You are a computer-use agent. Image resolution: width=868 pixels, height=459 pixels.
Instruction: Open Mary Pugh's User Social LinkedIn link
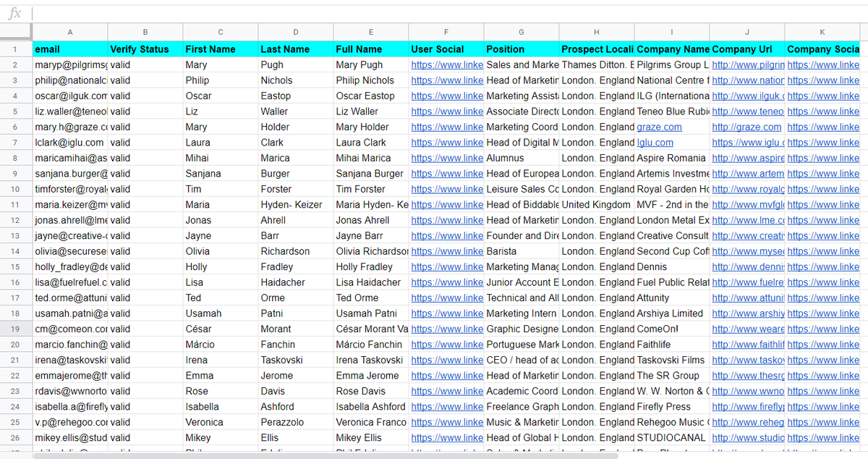pos(447,65)
